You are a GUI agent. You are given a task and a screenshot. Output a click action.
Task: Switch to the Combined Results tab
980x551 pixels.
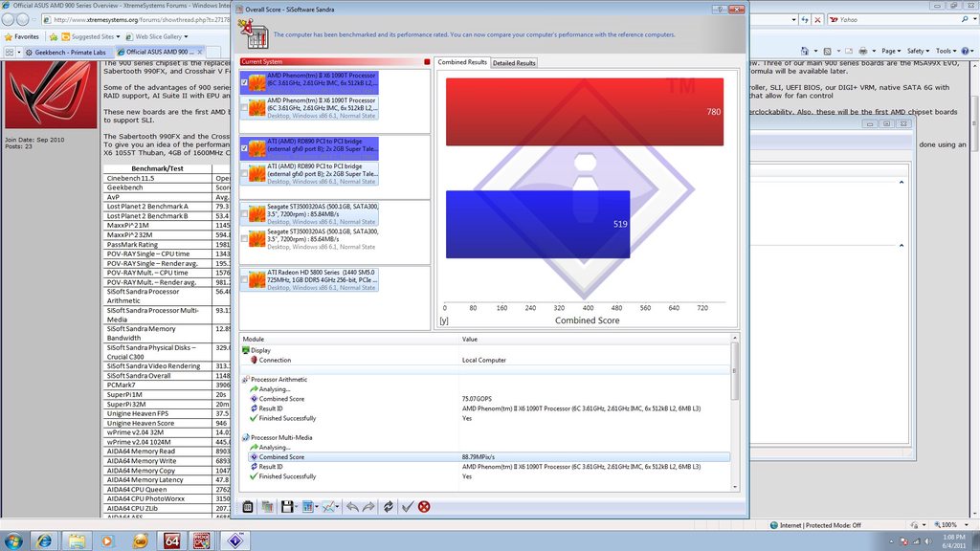coord(462,62)
